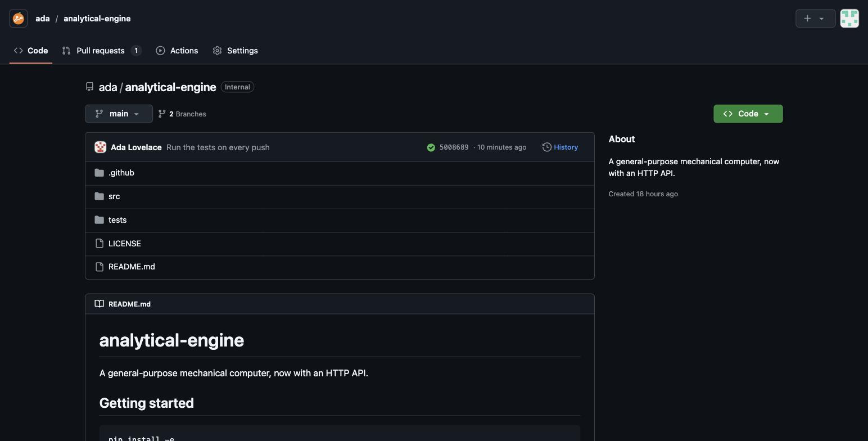Click the src folder icon

pyautogui.click(x=100, y=196)
